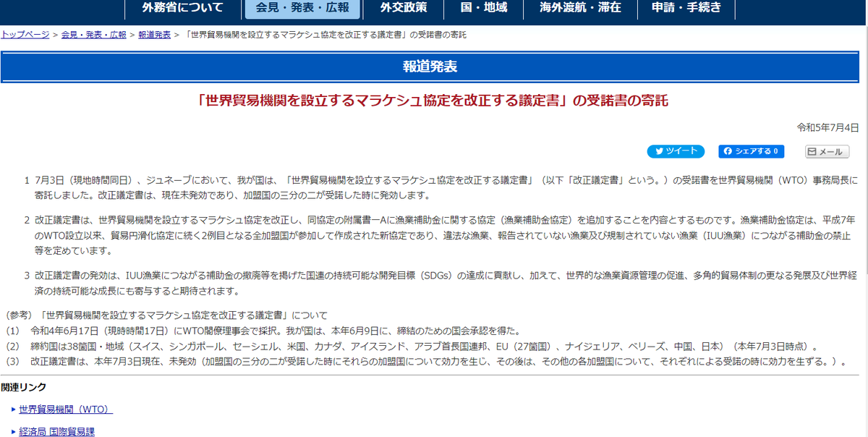The image size is (868, 437).
Task: Click the (参考) reference line
Action: (166, 315)
